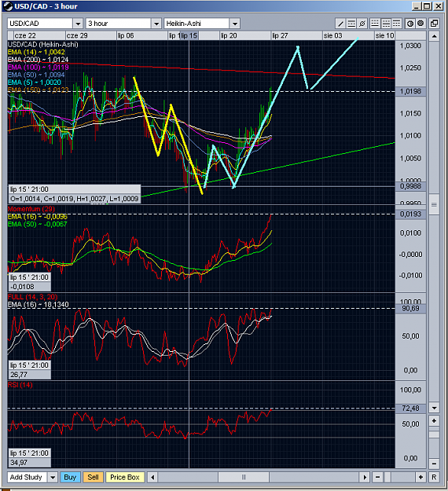Click the lip 27 date header
Screen dimensions: 448x491
pyautogui.click(x=280, y=35)
